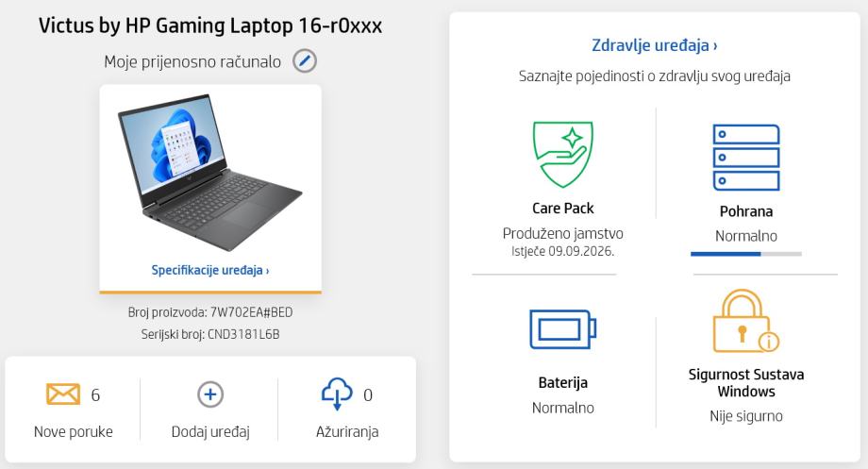Select the Baterija battery icon

(563, 329)
